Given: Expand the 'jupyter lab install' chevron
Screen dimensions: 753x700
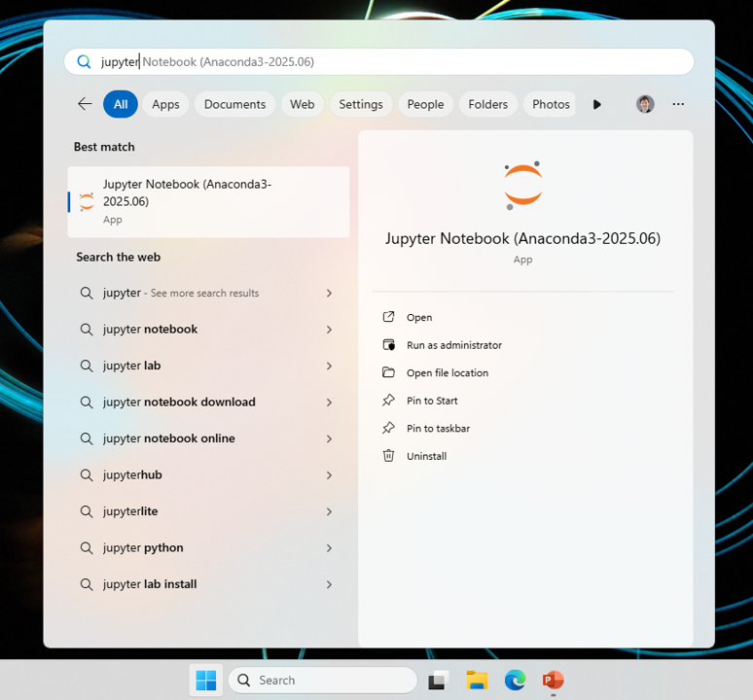Looking at the screenshot, I should pyautogui.click(x=330, y=585).
